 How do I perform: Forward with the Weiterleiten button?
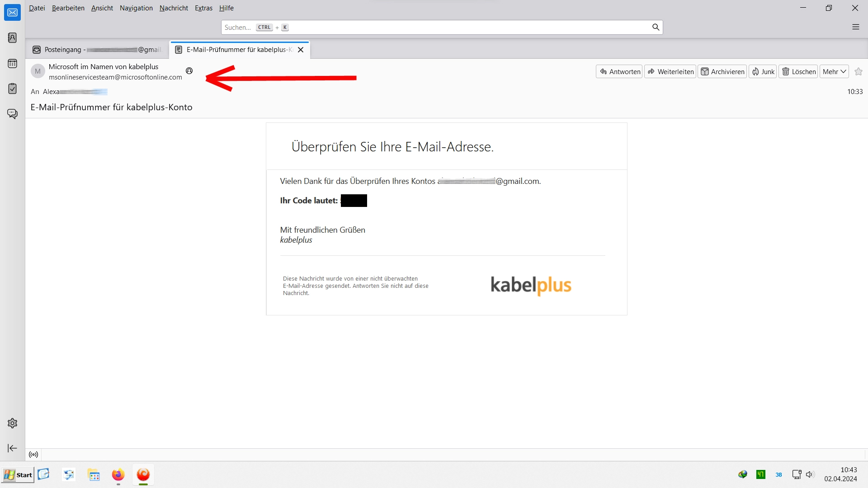tap(670, 71)
